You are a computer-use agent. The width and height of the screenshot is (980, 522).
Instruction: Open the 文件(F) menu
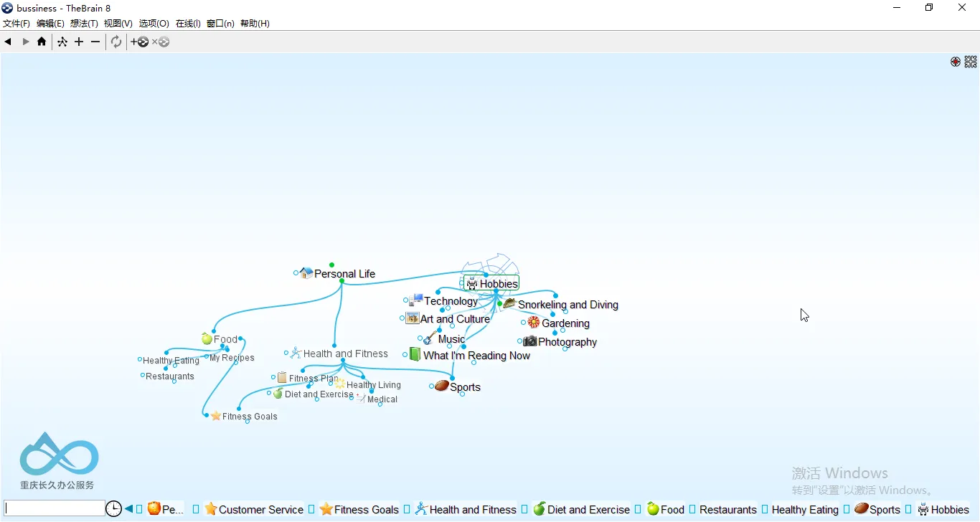pyautogui.click(x=17, y=24)
